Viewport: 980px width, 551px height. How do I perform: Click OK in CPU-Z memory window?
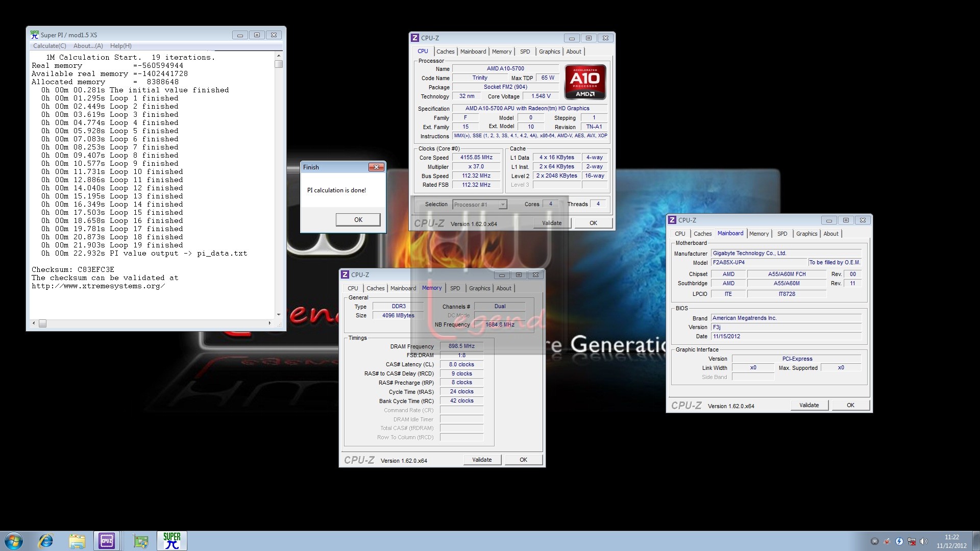point(523,460)
